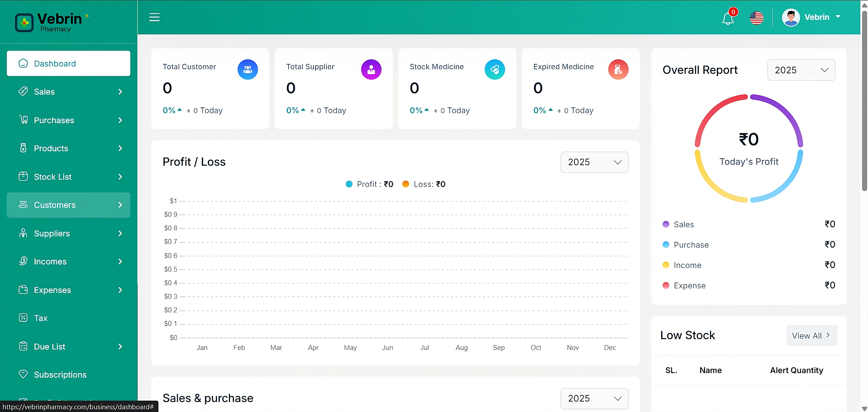This screenshot has width=868, height=412.
Task: Select Dashboard in the sidebar
Action: tap(68, 63)
